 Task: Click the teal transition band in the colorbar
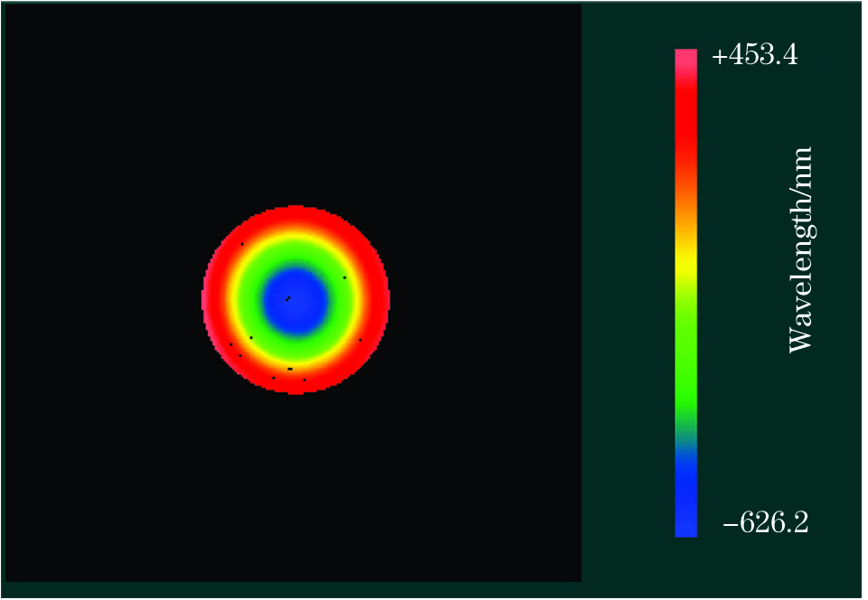(686, 436)
